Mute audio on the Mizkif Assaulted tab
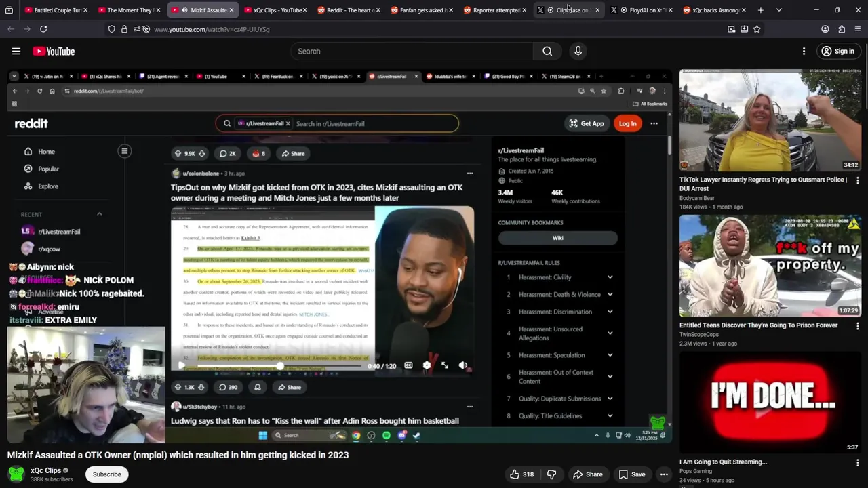This screenshot has height=488, width=868. 184,10
